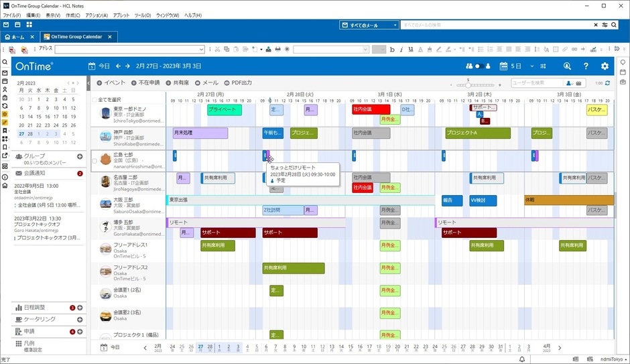Screen dimensions: 630x364
Task: Check the 広島 七郎 row checkbox
Action: 94,161
